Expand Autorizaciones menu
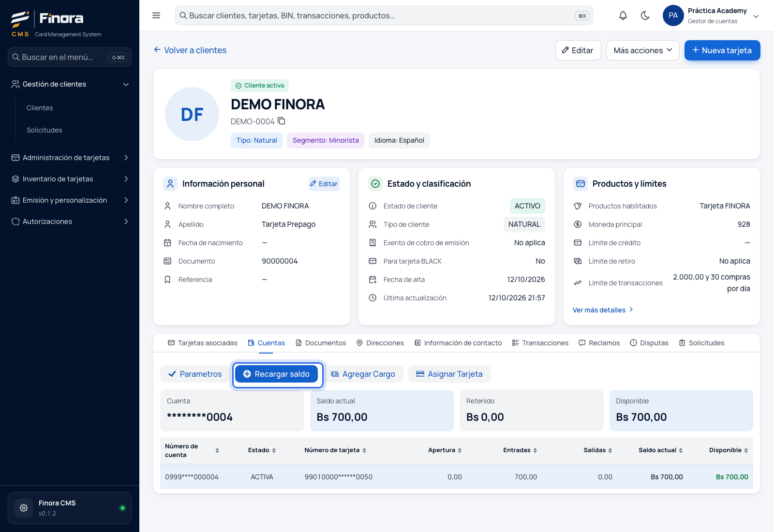Viewport: 774px width, 532px height. point(70,222)
